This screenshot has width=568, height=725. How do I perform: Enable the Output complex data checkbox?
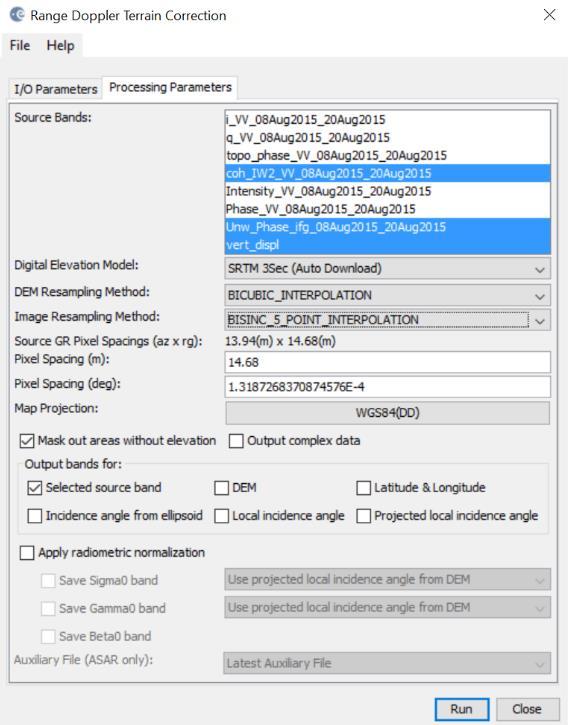pos(236,441)
